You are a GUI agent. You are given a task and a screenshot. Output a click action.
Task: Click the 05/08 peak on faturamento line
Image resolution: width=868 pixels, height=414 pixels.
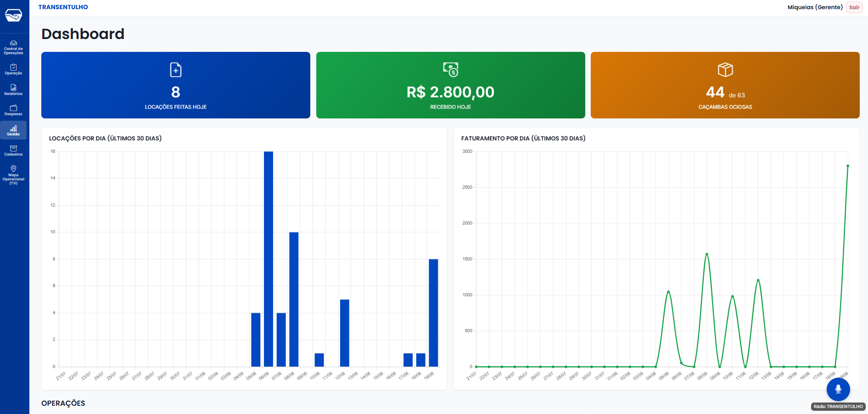coord(668,291)
